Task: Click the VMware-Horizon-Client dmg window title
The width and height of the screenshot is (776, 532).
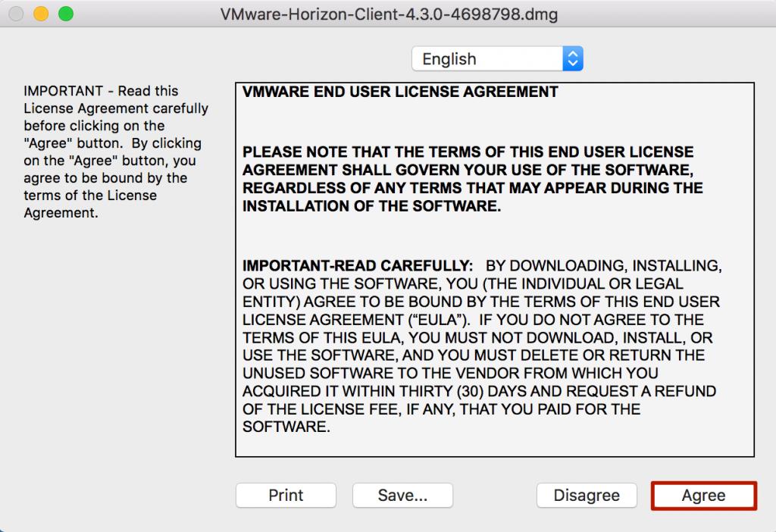Action: [x=387, y=14]
